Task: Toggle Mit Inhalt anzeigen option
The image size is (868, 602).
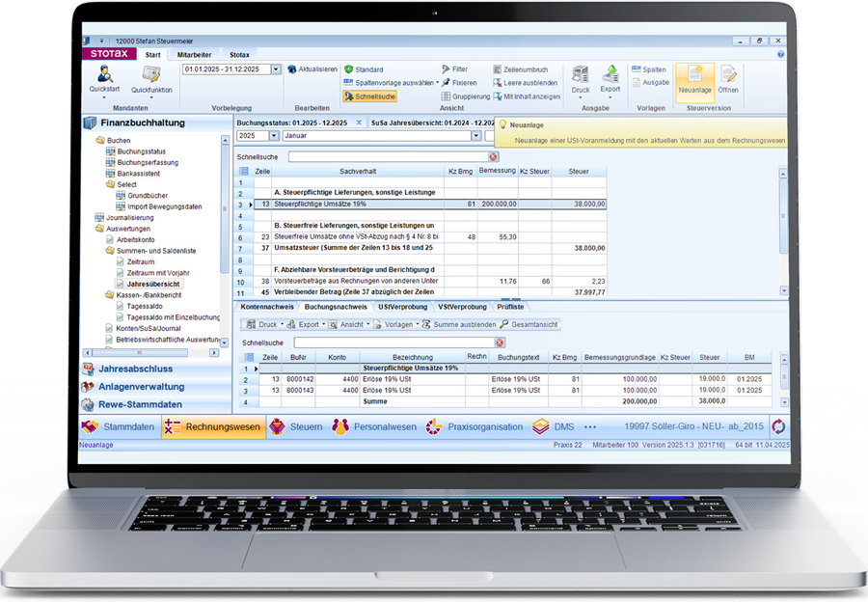Action: pyautogui.click(x=527, y=96)
